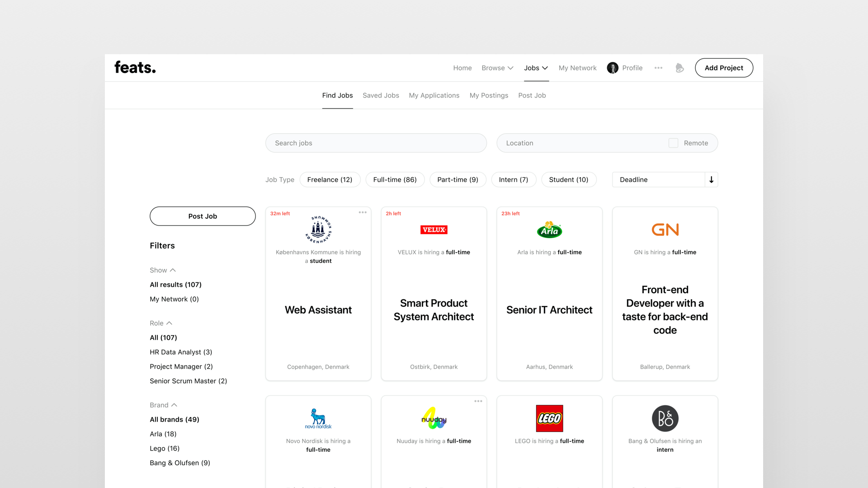Select All results (107) filter

pos(175,285)
